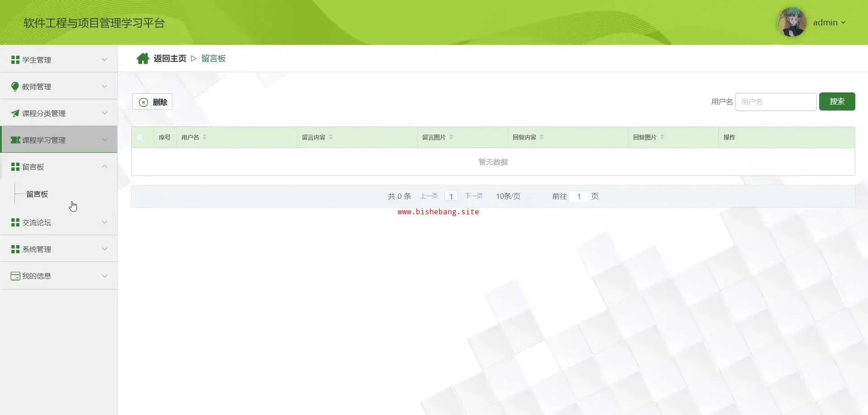Click the 软件工程与项目管理学习平台 title
The image size is (868, 415).
click(94, 23)
